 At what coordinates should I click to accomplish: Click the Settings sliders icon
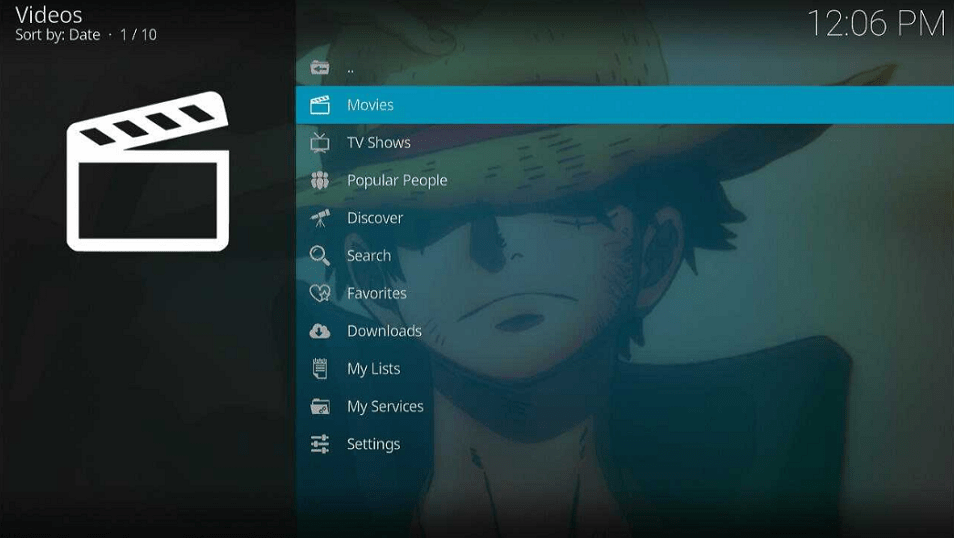(x=319, y=444)
